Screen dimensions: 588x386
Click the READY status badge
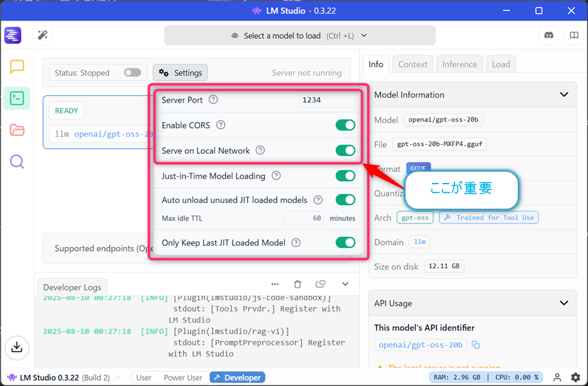tap(66, 110)
